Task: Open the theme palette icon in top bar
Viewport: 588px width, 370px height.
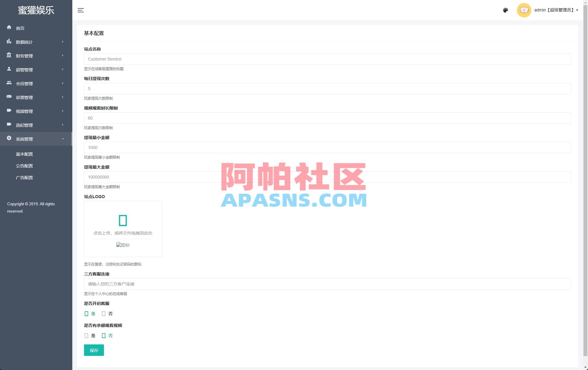Action: coord(505,10)
